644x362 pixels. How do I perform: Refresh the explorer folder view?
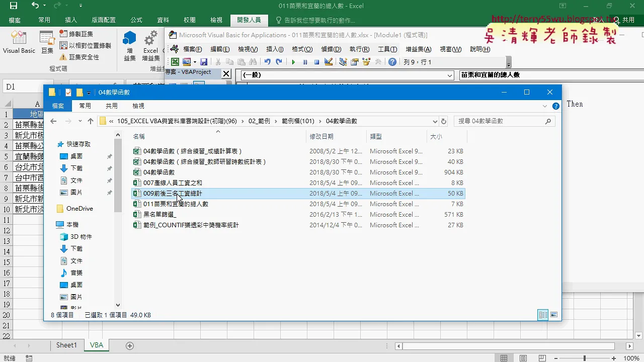pyautogui.click(x=444, y=121)
